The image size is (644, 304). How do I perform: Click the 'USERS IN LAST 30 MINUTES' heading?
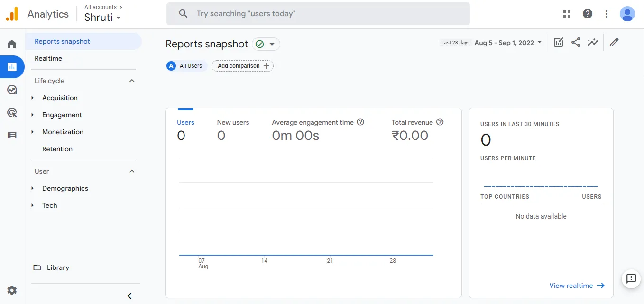point(520,124)
